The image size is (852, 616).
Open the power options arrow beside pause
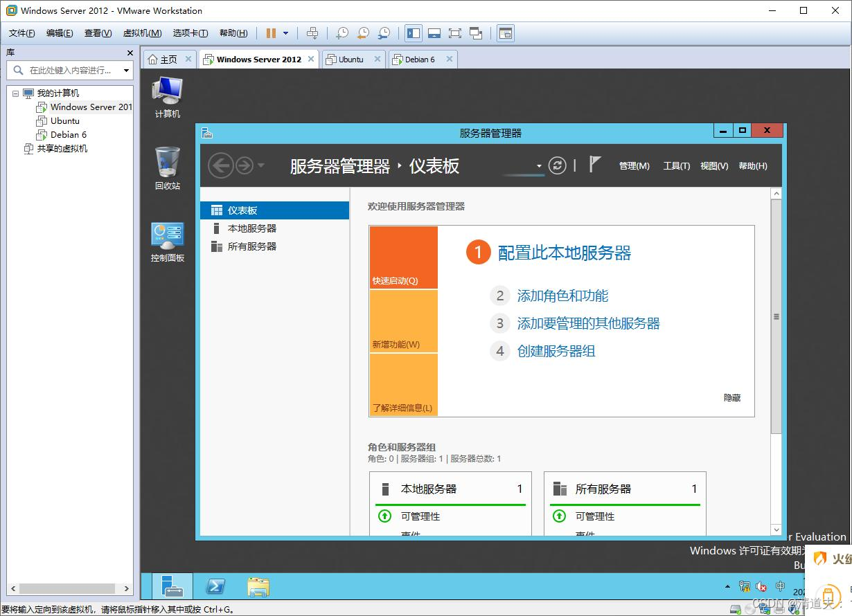point(285,33)
